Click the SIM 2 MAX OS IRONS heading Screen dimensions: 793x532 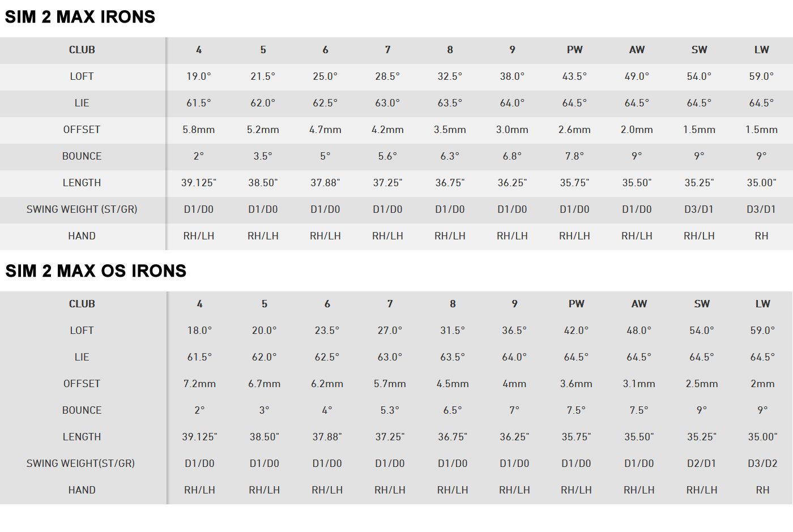pos(96,271)
